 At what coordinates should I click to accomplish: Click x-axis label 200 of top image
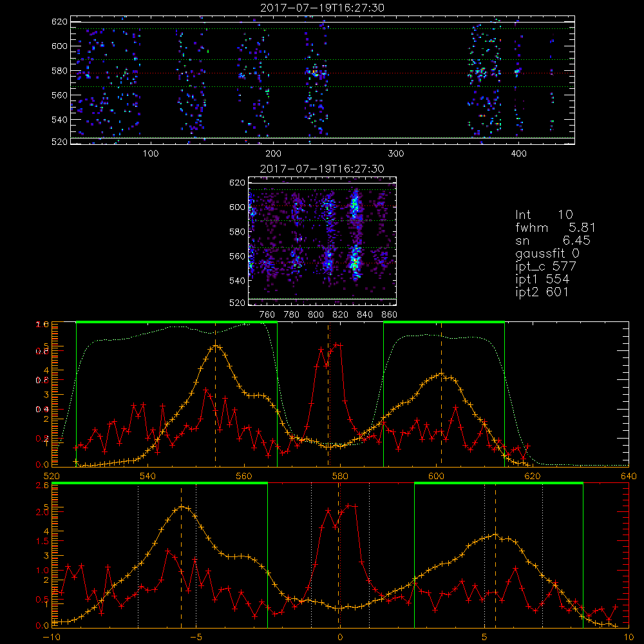273,154
